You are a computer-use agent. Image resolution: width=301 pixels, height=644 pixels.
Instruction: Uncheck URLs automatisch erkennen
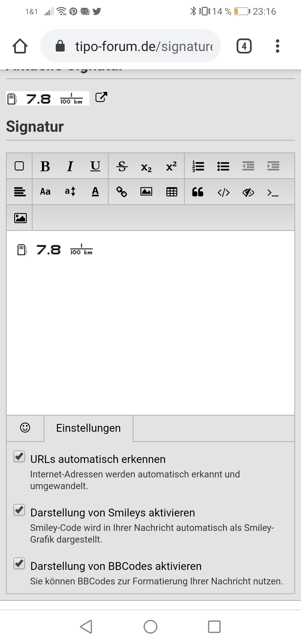point(19,457)
